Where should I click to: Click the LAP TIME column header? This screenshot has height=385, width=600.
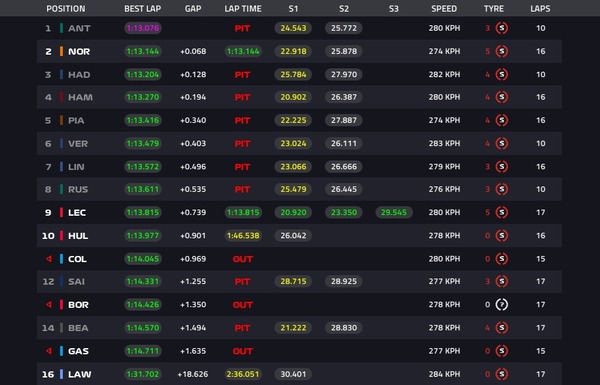243,8
